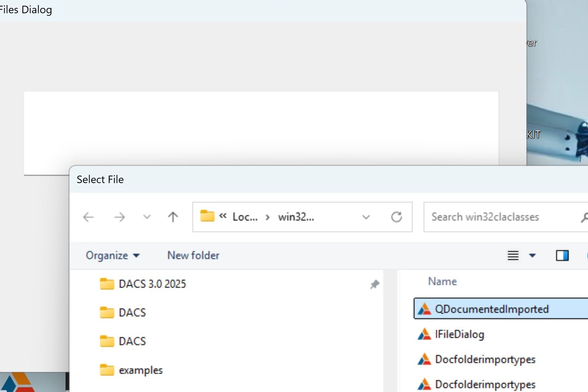
Task: Go up one folder level
Action: coord(173,217)
